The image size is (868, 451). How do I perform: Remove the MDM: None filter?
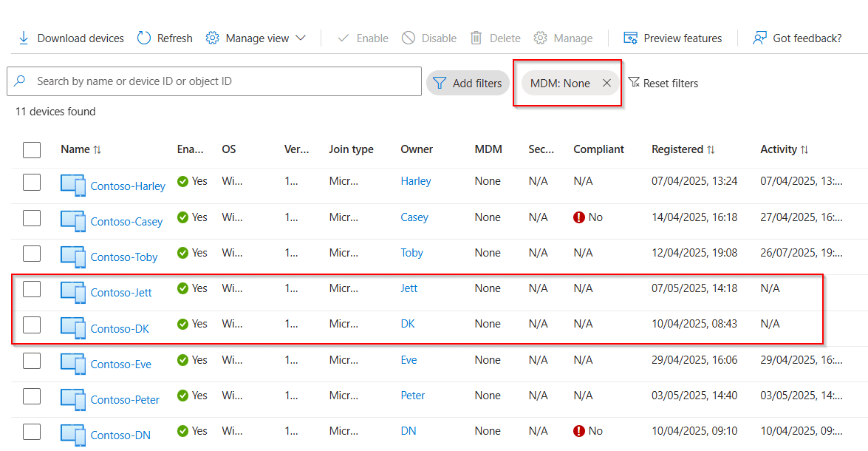click(606, 83)
